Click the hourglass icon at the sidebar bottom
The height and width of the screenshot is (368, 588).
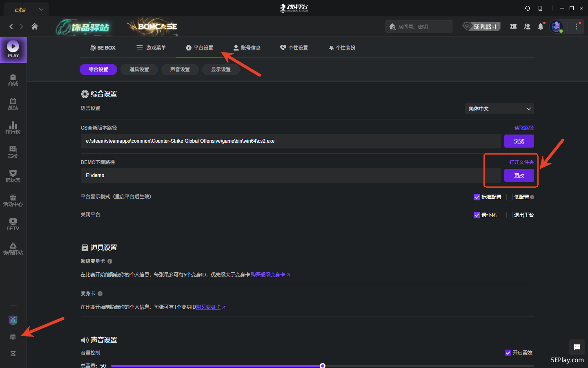coord(13,354)
